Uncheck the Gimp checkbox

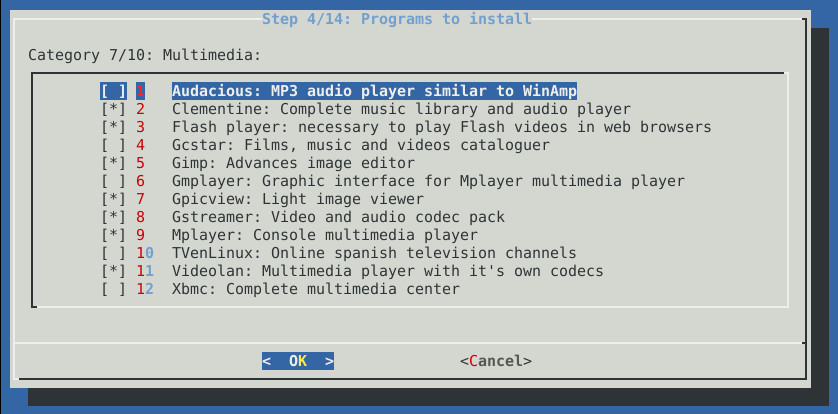(113, 163)
